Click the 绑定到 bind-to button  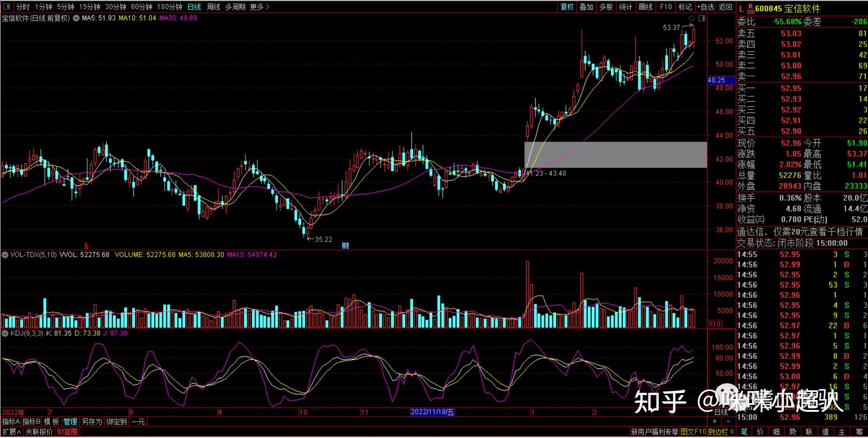(x=117, y=422)
